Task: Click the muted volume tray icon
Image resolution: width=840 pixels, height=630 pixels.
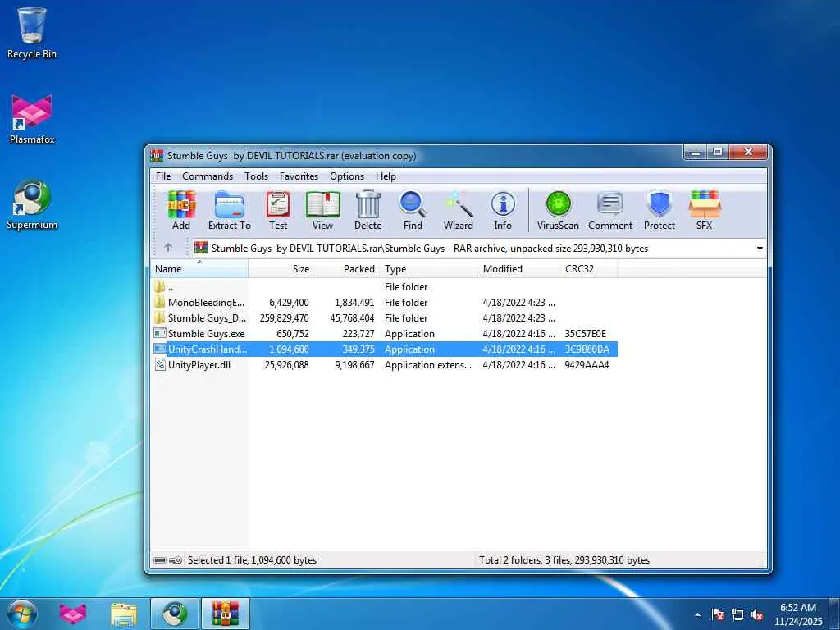Action: pos(757,614)
